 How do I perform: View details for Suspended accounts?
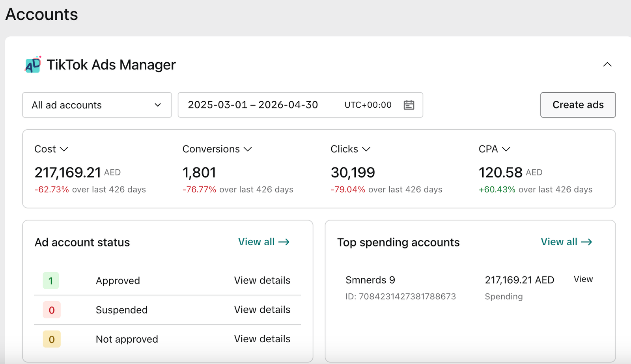pyautogui.click(x=262, y=310)
